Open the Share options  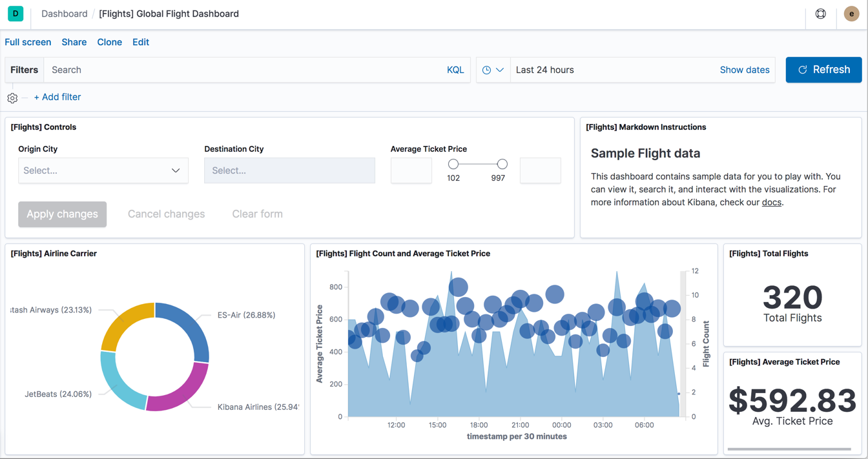(74, 42)
